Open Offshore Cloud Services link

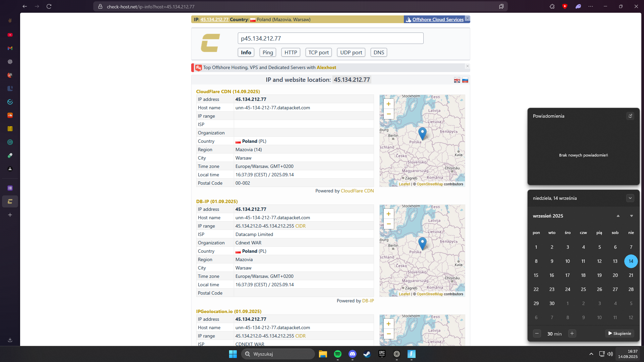[438, 19]
